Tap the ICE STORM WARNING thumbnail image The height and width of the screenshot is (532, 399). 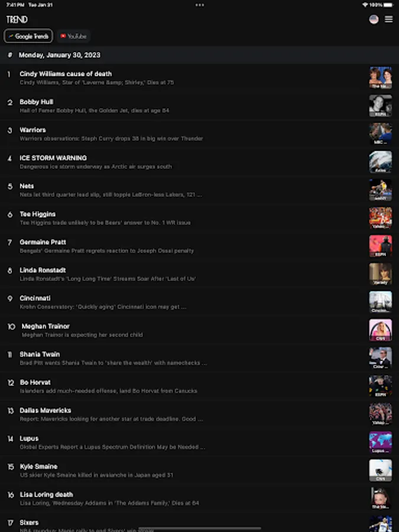(x=380, y=162)
